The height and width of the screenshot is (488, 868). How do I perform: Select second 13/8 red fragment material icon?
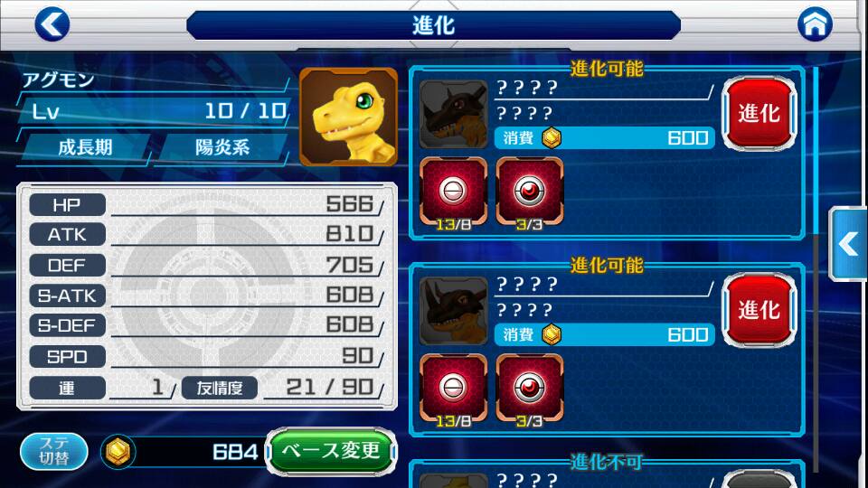point(453,389)
